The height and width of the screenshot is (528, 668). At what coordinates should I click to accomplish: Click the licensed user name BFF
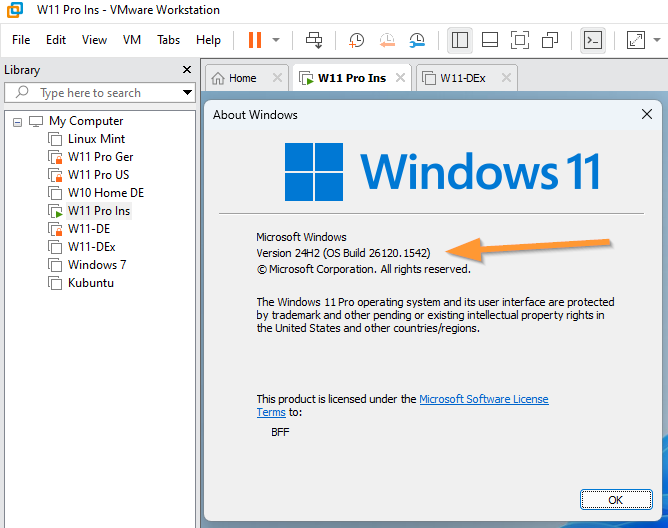(280, 432)
